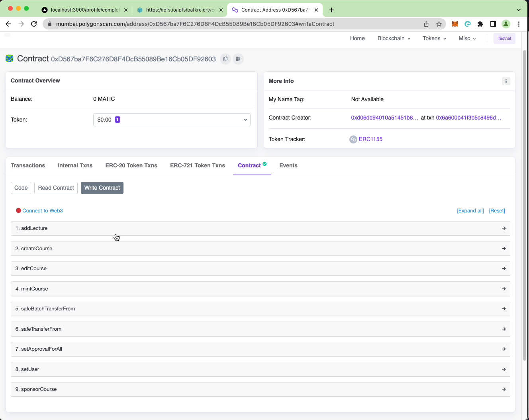529x420 pixels.
Task: Click the Write Contract button
Action: click(x=102, y=188)
